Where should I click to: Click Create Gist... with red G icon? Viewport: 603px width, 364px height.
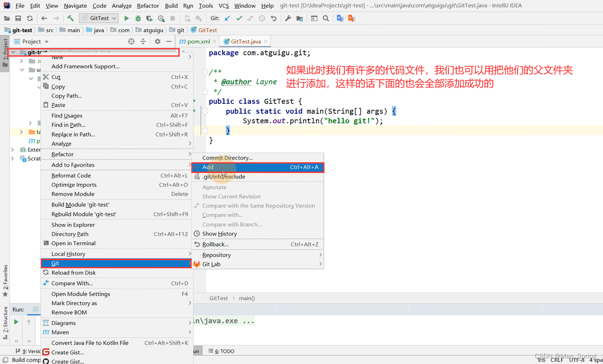pos(116,352)
